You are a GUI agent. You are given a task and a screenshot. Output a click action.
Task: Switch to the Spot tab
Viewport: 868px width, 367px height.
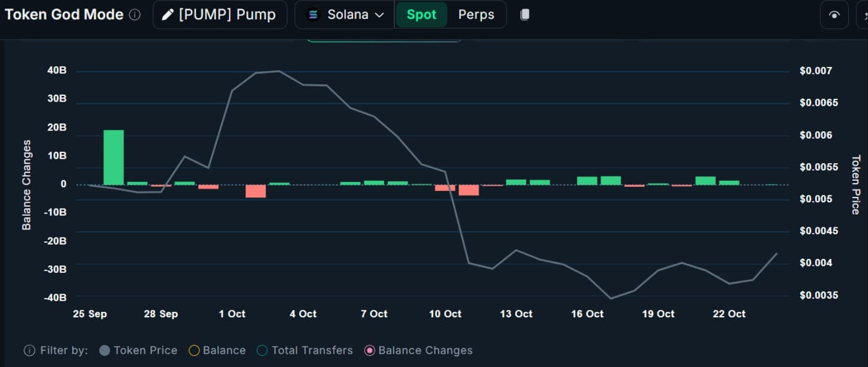(421, 15)
